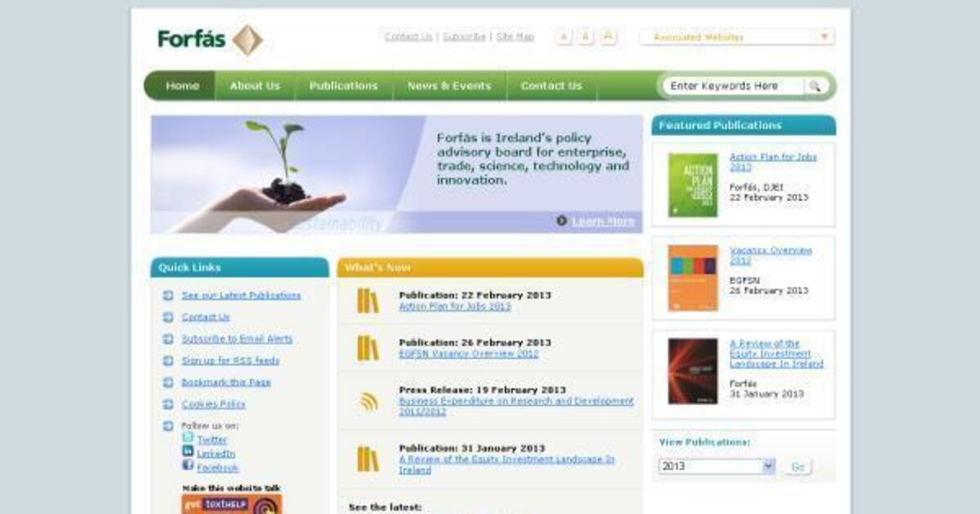Screen dimensions: 980x514
Task: Open See our Latest Publications link
Action: click(241, 295)
